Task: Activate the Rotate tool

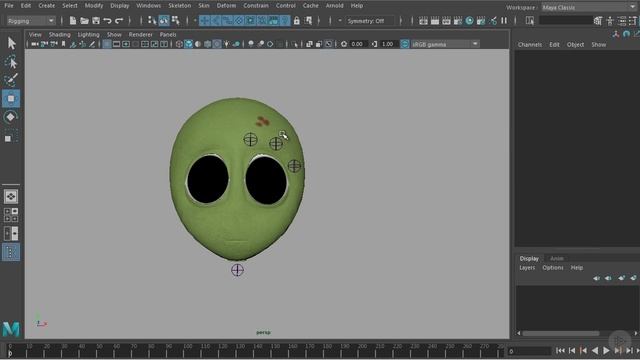Action: [x=11, y=117]
